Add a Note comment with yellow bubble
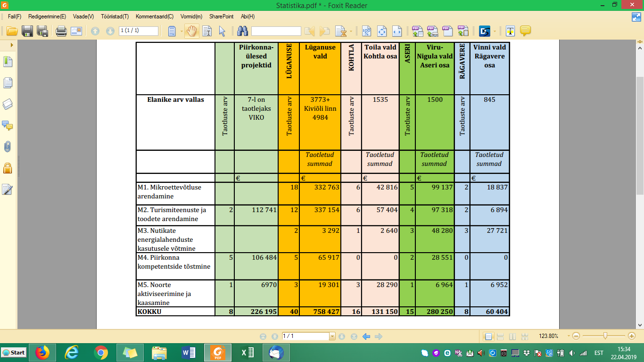The image size is (644, 362). (525, 31)
